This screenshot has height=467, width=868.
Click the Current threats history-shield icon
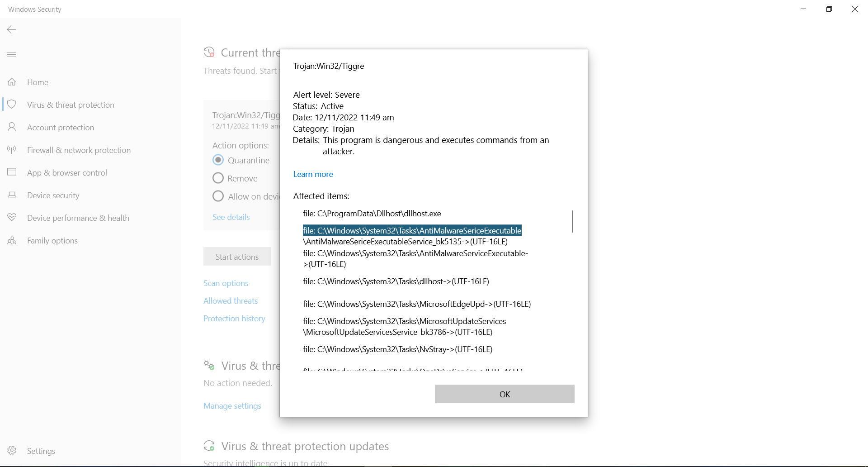pyautogui.click(x=209, y=52)
